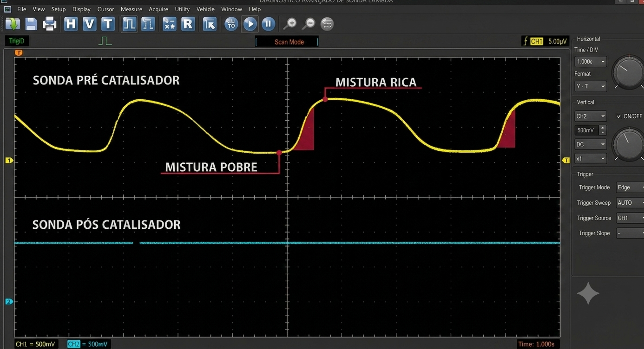Viewport: 644px width, 349px height.
Task: Open the Help menu
Action: (255, 9)
